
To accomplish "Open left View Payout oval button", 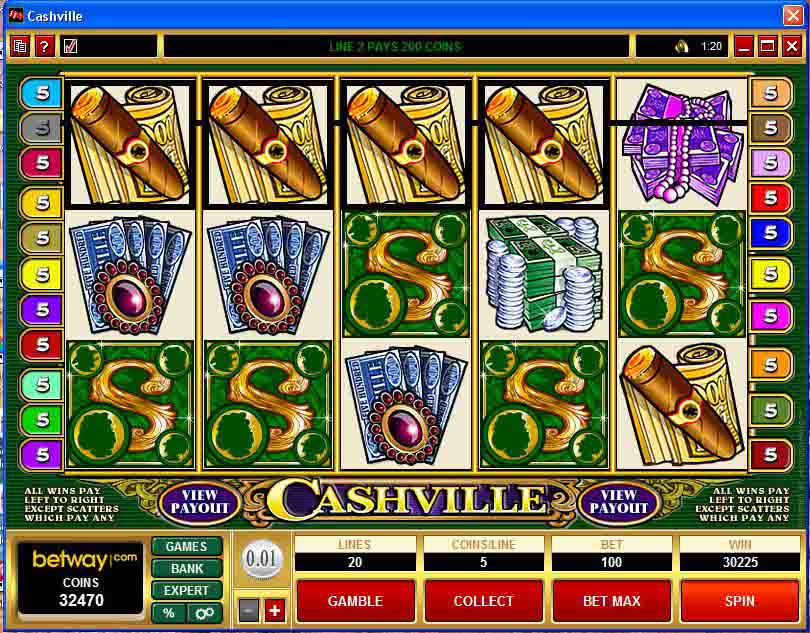I will click(200, 501).
